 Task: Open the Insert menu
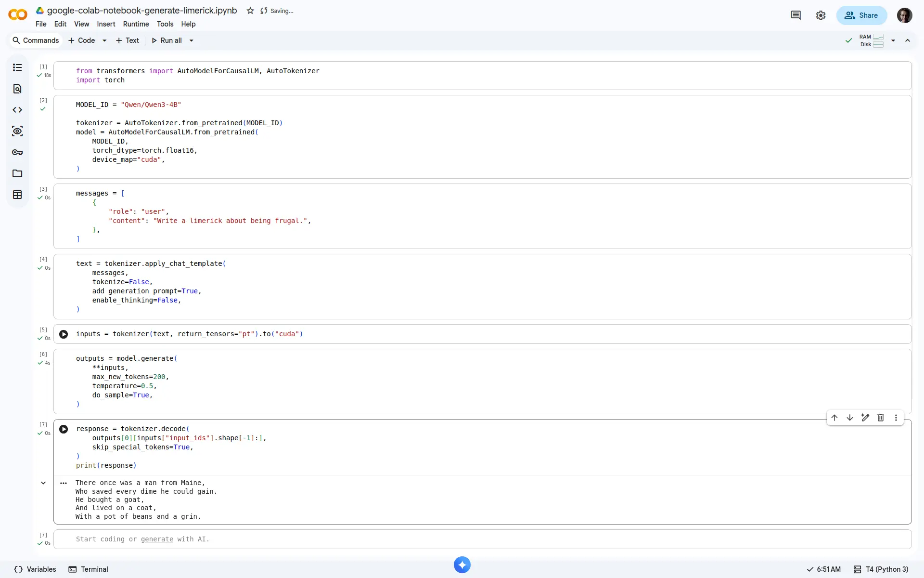pyautogui.click(x=106, y=24)
